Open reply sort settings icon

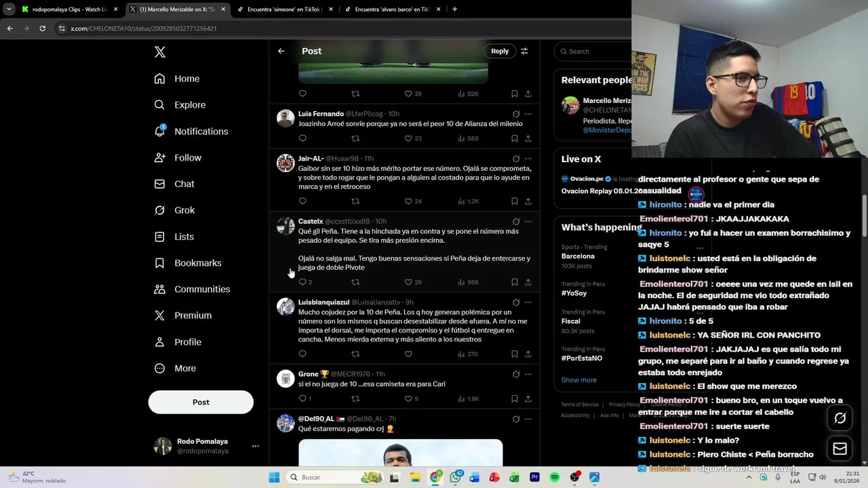[x=524, y=51]
